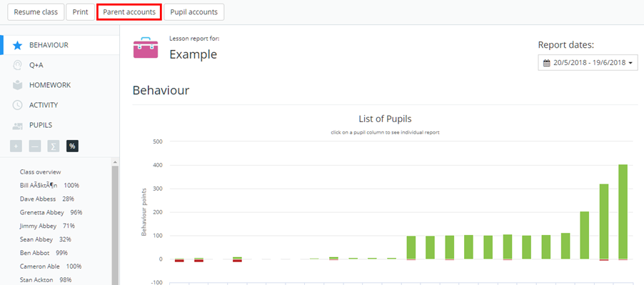Image resolution: width=644 pixels, height=285 pixels.
Task: Click the Activity clock icon
Action: 17,105
